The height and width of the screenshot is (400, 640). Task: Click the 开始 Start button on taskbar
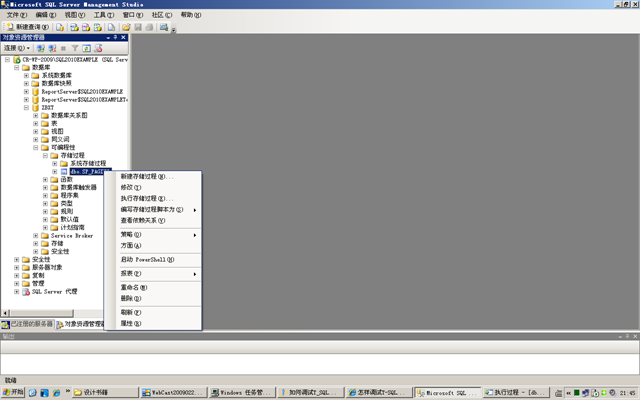[13, 392]
